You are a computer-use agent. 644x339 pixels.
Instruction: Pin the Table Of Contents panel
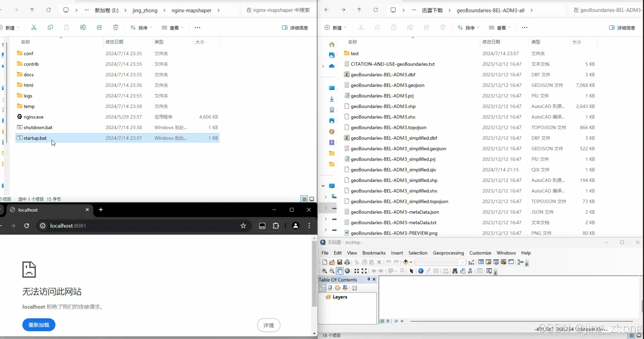tap(369, 279)
